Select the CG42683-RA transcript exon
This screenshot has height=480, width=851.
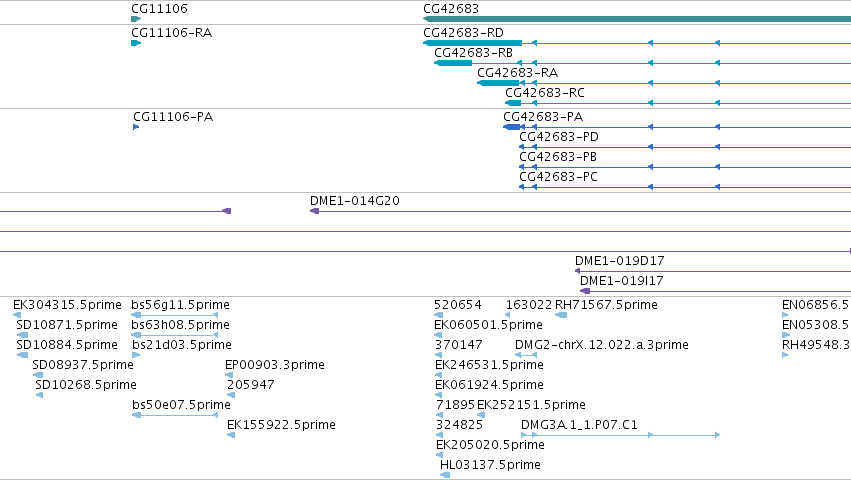point(498,83)
